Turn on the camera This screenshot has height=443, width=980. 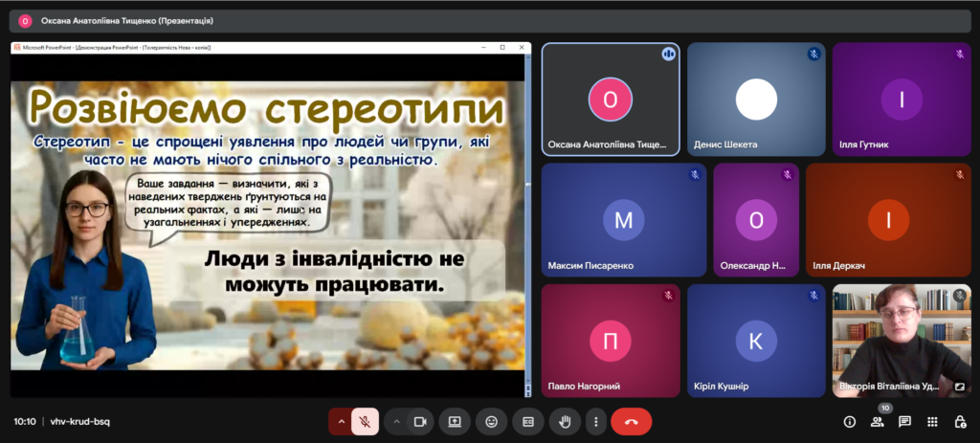click(419, 421)
